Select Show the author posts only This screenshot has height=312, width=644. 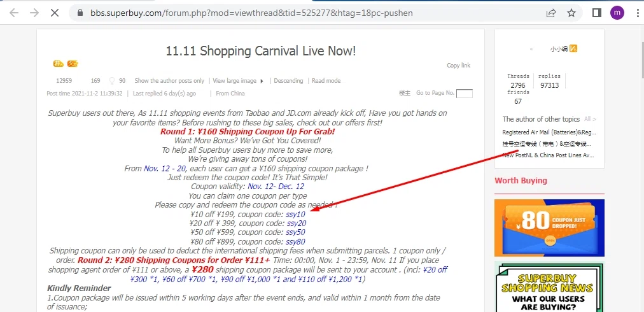(169, 81)
